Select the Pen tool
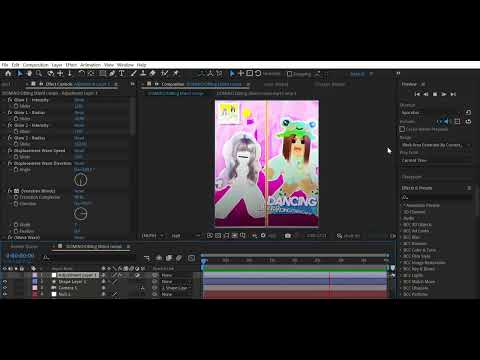Viewport: 480px width, 360px height. (112, 74)
